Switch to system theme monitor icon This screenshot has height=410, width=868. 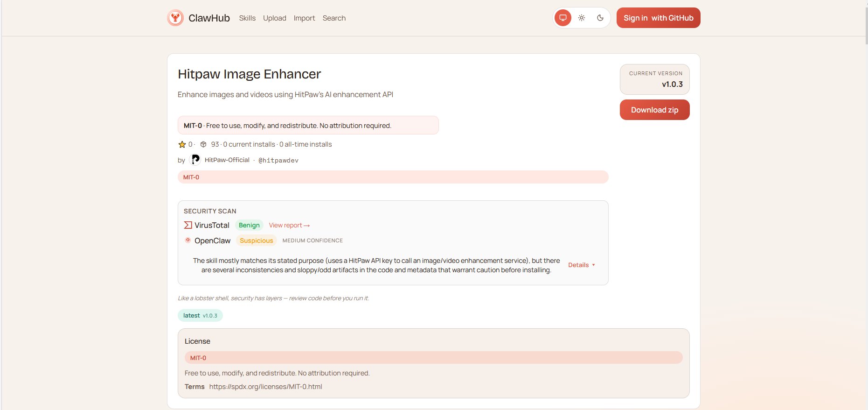tap(563, 18)
